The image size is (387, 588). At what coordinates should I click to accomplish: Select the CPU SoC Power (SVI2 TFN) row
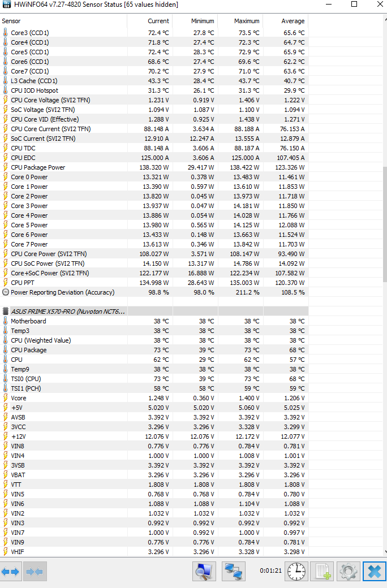(154, 263)
